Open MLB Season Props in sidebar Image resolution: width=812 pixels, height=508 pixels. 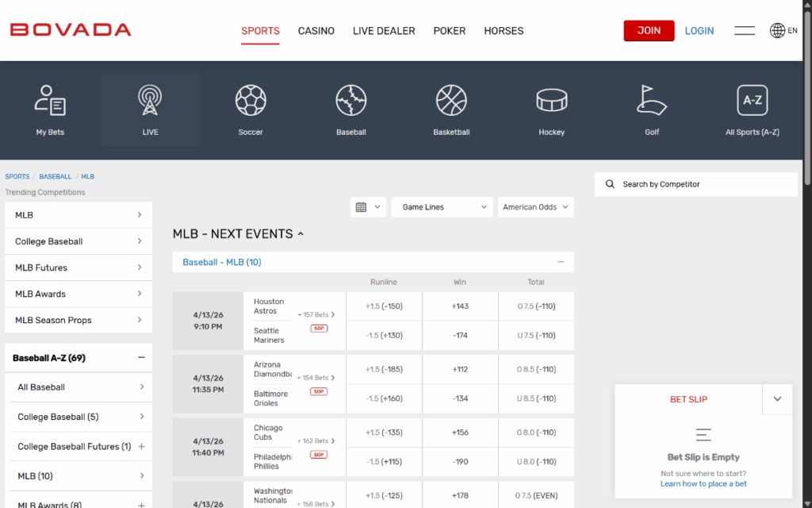pyautogui.click(x=79, y=321)
